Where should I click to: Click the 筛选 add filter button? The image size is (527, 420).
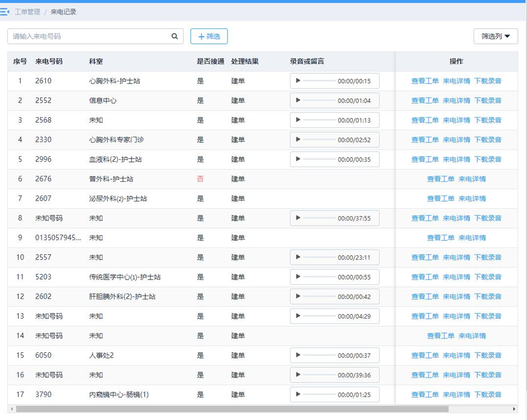pos(209,36)
